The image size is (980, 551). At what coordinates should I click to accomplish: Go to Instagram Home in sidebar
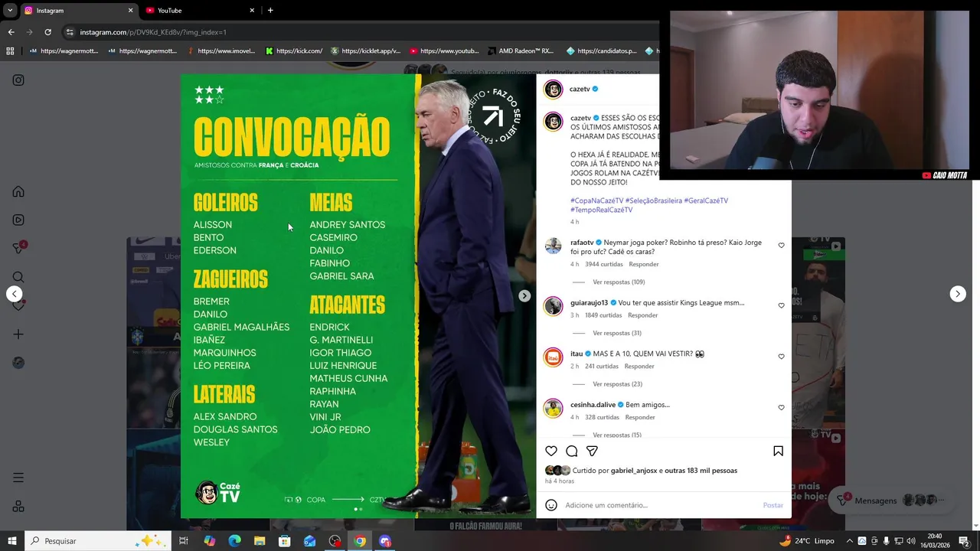point(18,191)
